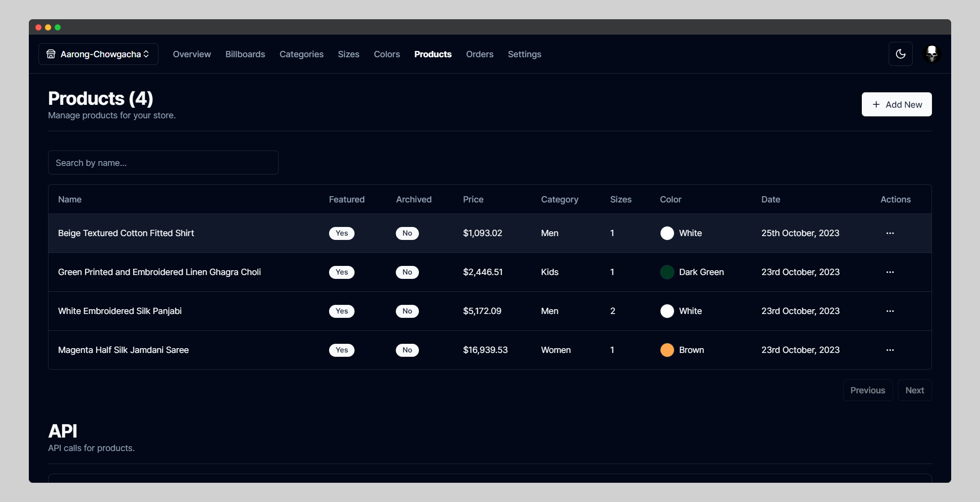Click the green maximize window dot
The width and height of the screenshot is (980, 502).
pos(58,27)
